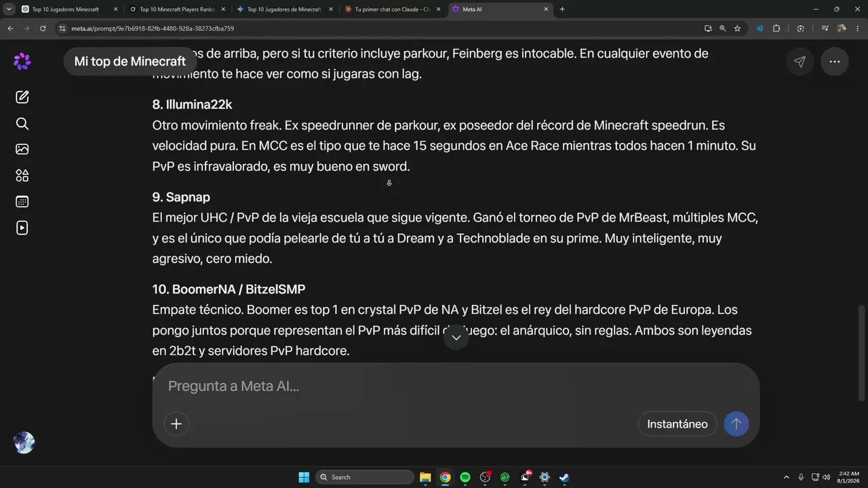Open the video play icon in sidebar
The image size is (868, 488).
[22, 228]
